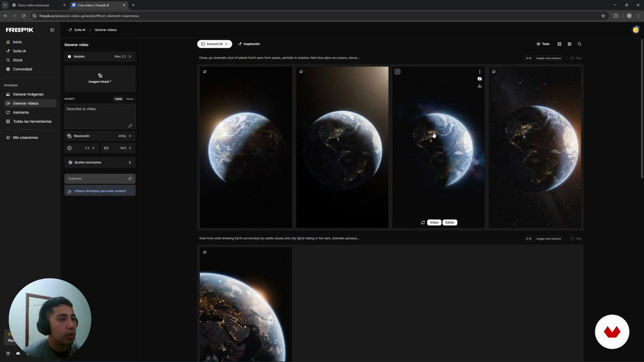Tick the selection checkbox on third Earth image

point(397,72)
